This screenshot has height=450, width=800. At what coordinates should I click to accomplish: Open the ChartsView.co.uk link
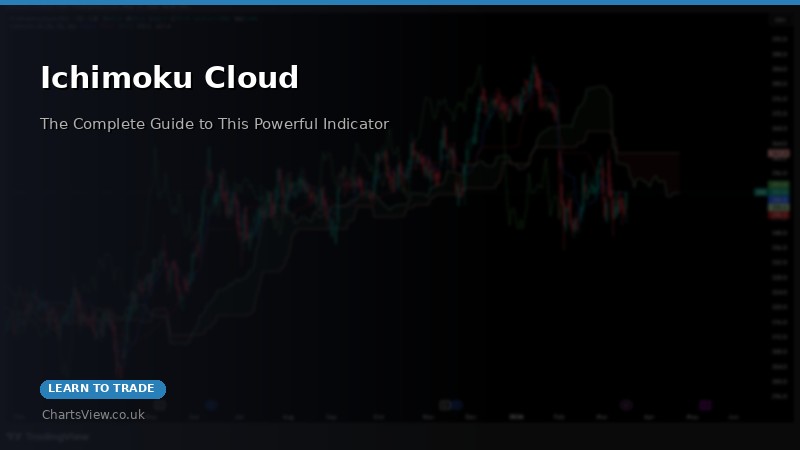click(x=93, y=414)
